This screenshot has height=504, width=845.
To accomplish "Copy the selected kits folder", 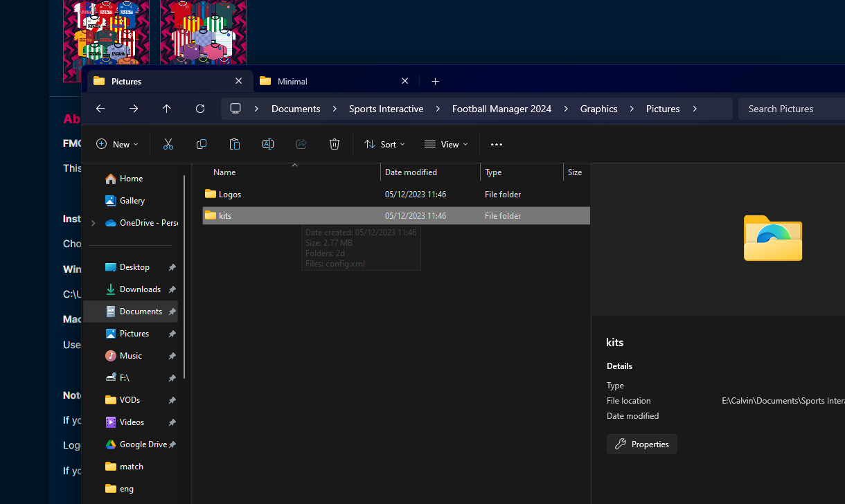I will coord(202,144).
